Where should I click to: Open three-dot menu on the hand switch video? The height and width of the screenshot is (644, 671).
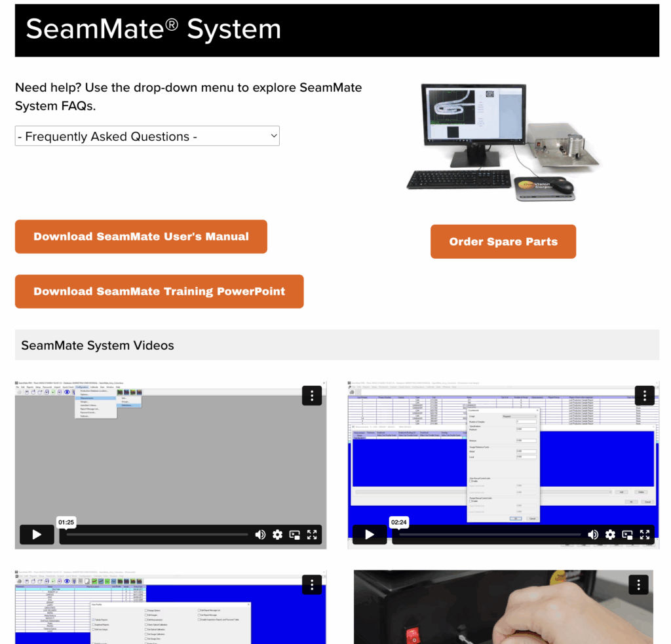[x=638, y=584]
